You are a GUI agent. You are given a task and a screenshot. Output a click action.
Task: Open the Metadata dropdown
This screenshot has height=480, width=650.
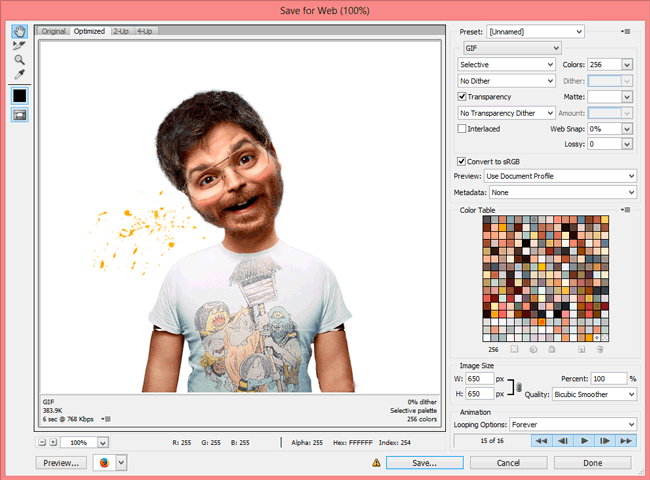click(563, 192)
